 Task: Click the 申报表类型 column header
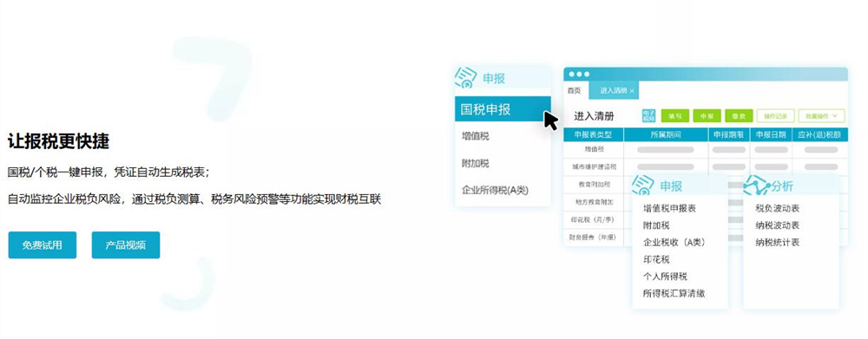(x=594, y=135)
